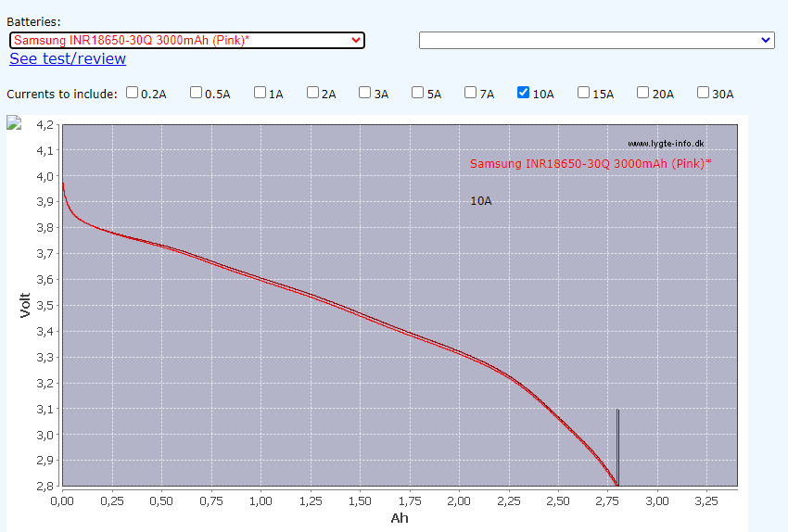Enable the 3A current checkbox

365,93
